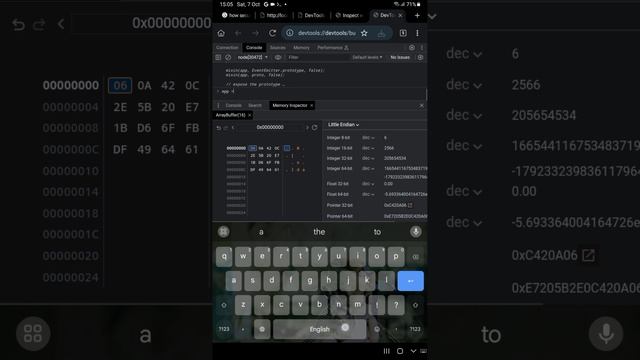Bookmark page with the star icon
Image resolution: width=640 pixels, height=360 pixels.
point(364,33)
